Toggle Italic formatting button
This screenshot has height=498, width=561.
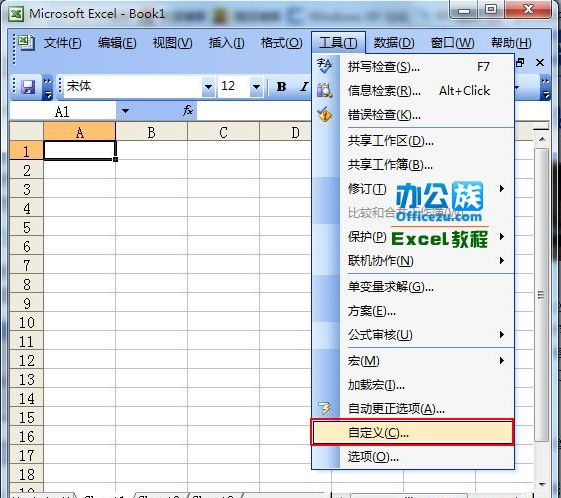pyautogui.click(x=304, y=86)
